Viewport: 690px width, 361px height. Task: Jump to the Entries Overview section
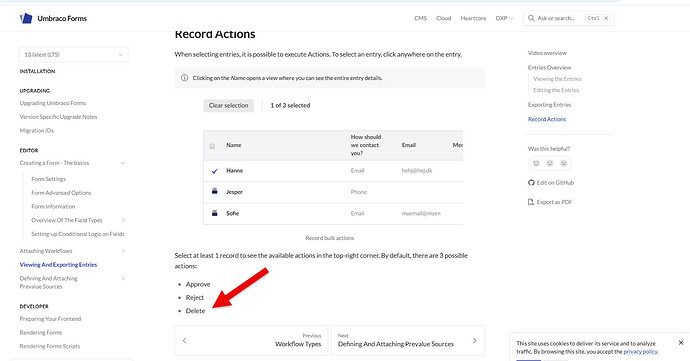point(549,67)
